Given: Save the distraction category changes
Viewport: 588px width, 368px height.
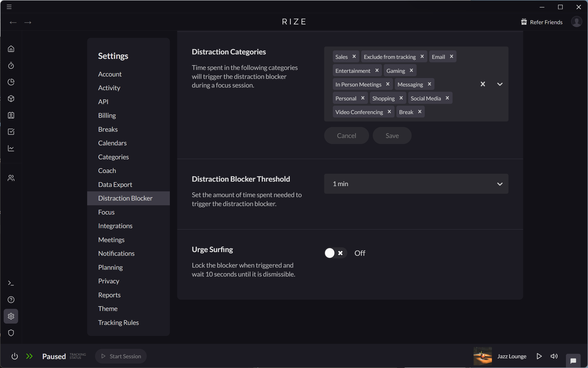Looking at the screenshot, I should [x=392, y=135].
